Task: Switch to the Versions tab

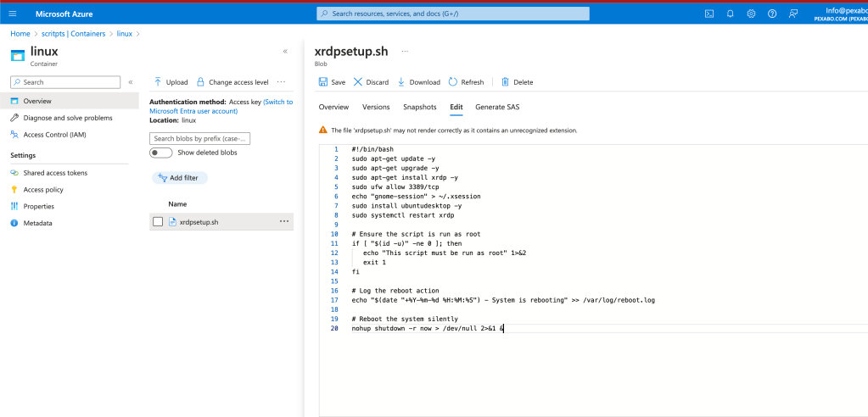Action: [376, 107]
